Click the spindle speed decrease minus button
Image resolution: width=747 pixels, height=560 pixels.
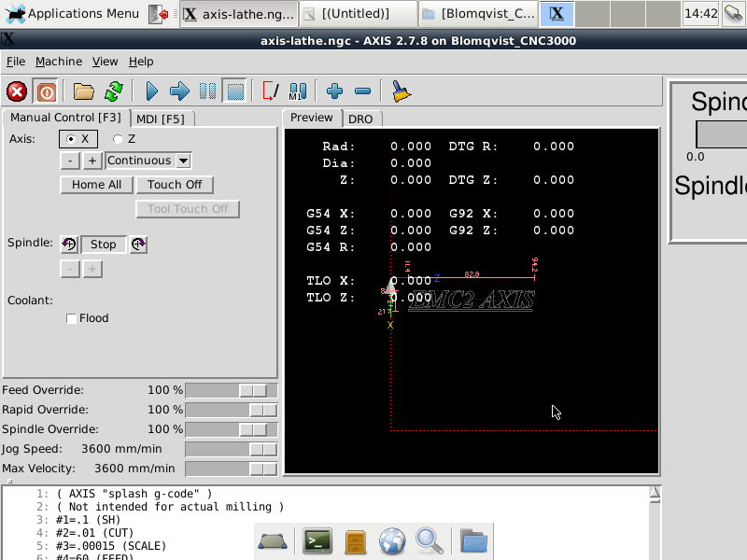coord(70,269)
